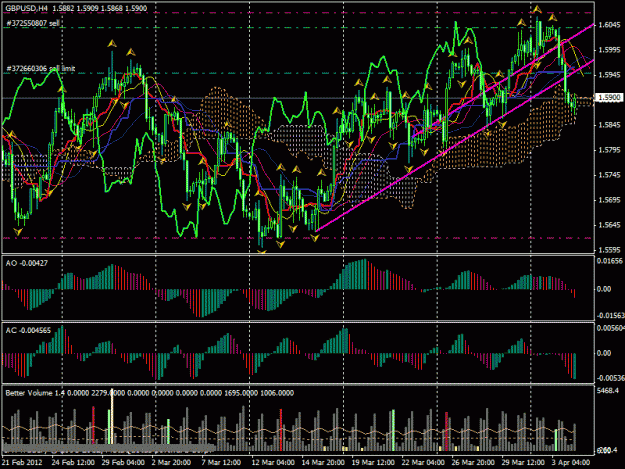Screen dimensions: 625x469
Task: Select the tall white volume bar
Action: tap(112, 416)
